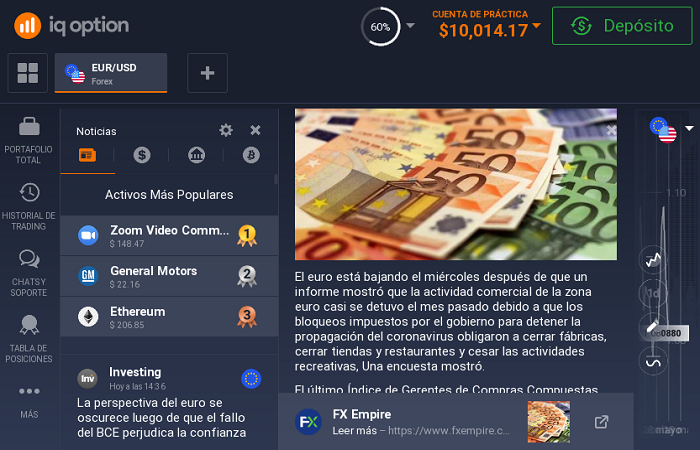This screenshot has width=700, height=450.
Task: Open the practice account balance dropdown
Action: 487,25
